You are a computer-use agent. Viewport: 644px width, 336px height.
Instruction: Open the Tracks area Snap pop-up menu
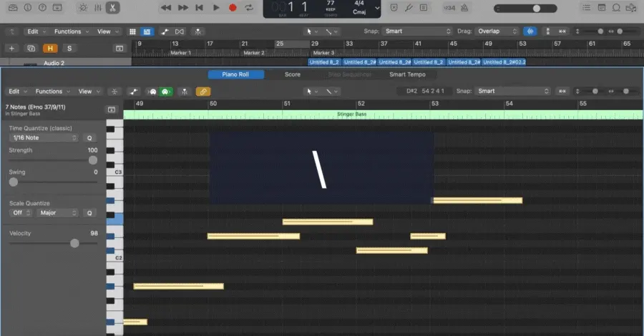(x=417, y=31)
